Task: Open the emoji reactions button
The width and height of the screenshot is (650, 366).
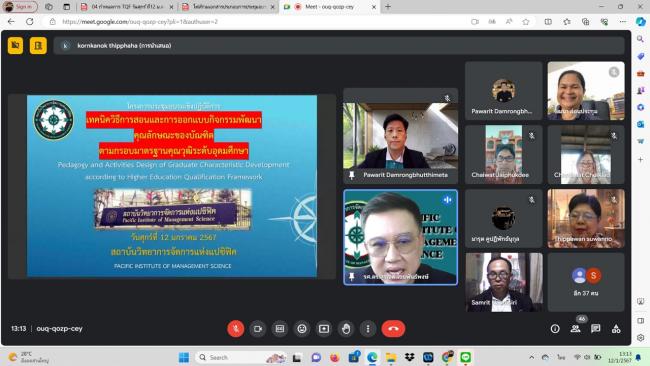Action: click(302, 329)
